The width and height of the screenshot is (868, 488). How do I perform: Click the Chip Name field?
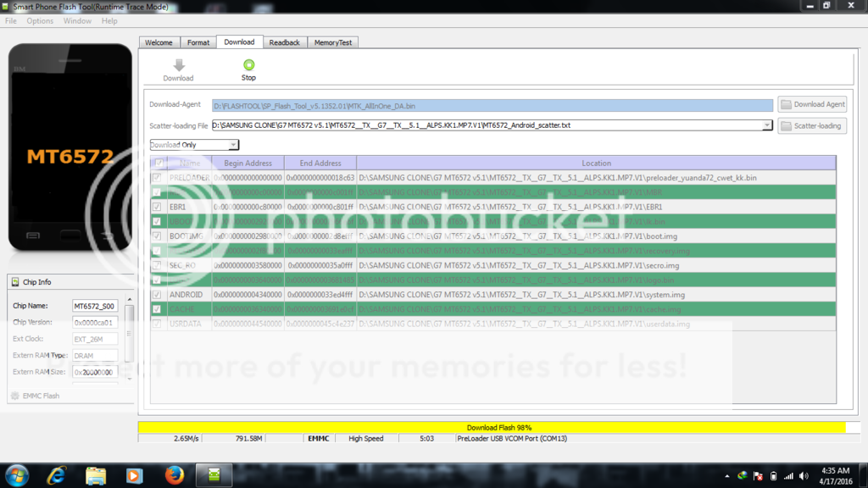tap(94, 306)
